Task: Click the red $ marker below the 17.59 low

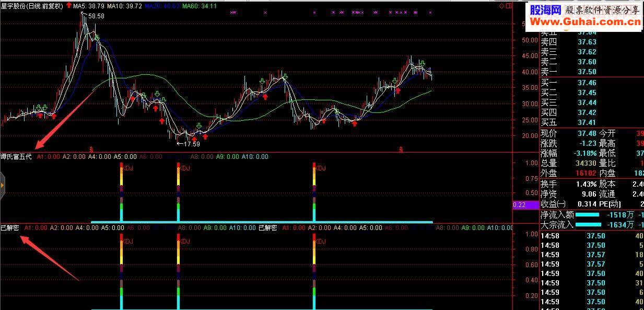Action: tap(92, 149)
